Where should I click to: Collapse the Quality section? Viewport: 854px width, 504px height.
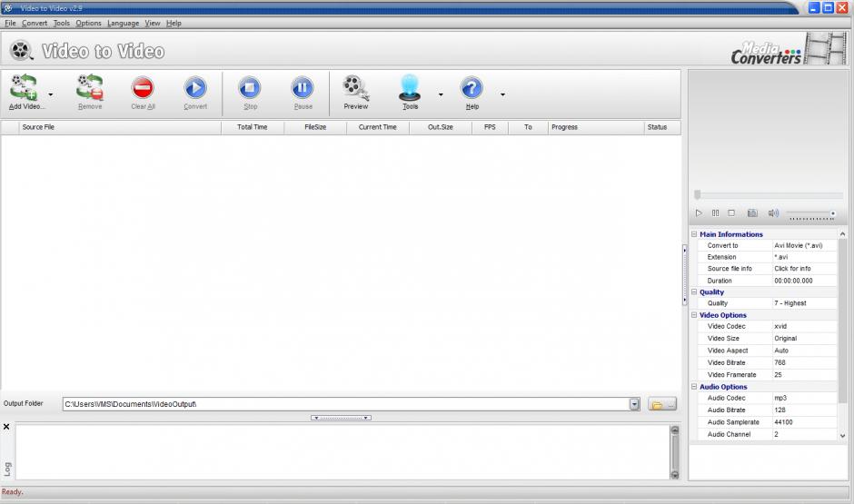(694, 292)
